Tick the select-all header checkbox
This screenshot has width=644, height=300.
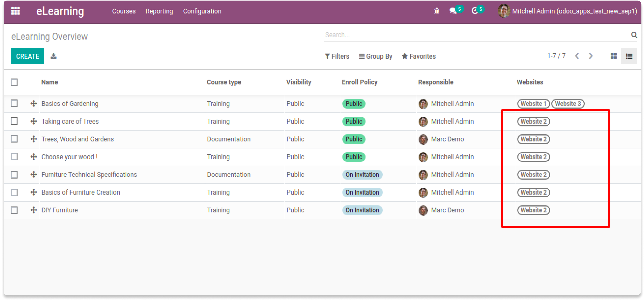point(14,82)
